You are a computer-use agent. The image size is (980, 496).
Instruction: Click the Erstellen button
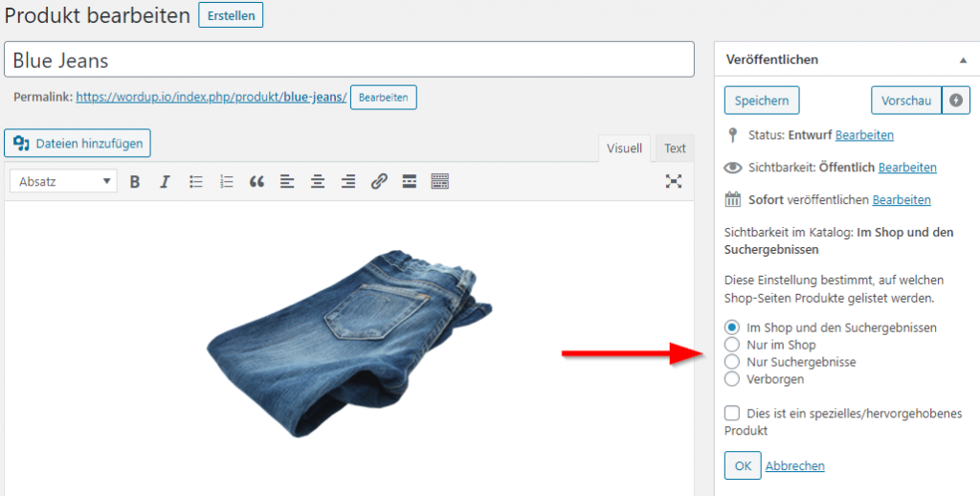pos(231,15)
